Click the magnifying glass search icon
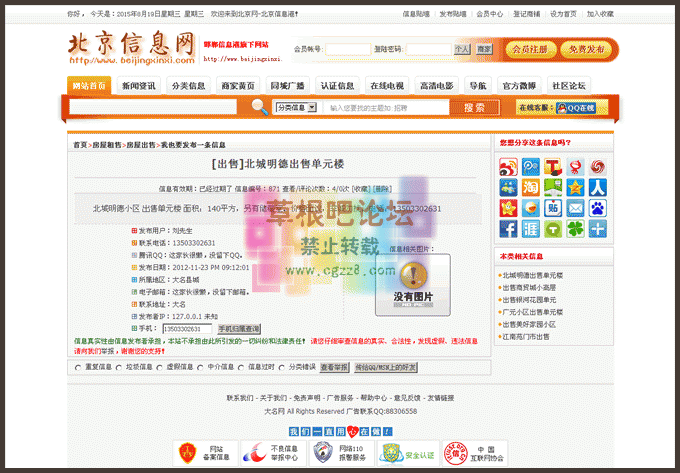Viewport: 680px width, 473px height. [x=260, y=107]
